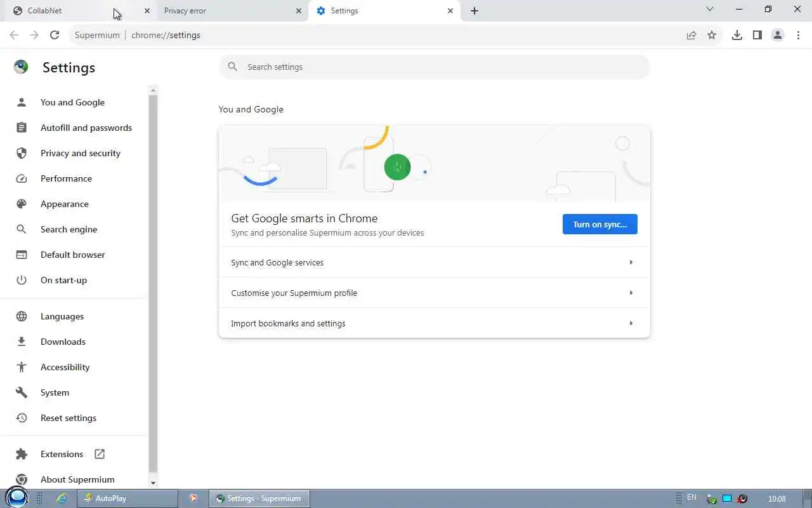812x508 pixels.
Task: Click System wrench icon
Action: [x=22, y=392]
